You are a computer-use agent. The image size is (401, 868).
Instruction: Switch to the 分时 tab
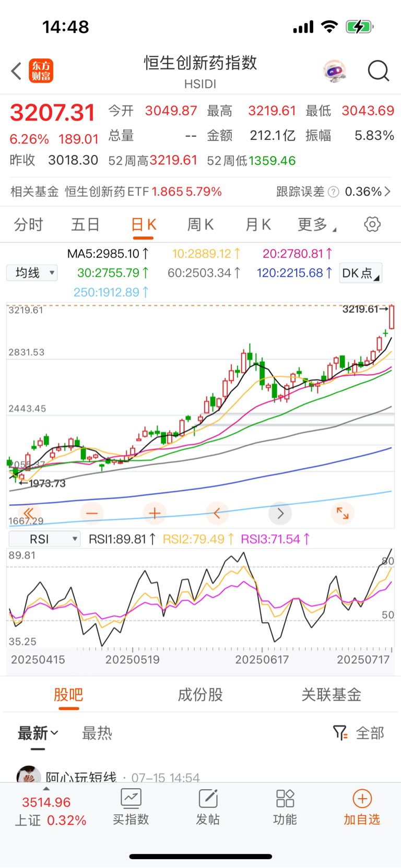(x=29, y=224)
